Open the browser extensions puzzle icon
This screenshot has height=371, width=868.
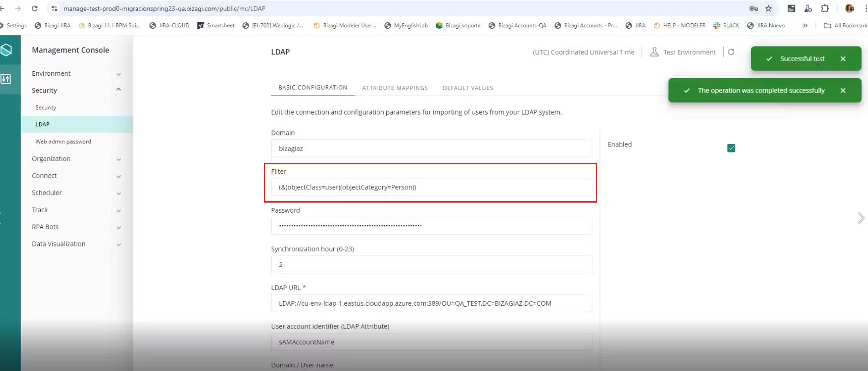[825, 8]
